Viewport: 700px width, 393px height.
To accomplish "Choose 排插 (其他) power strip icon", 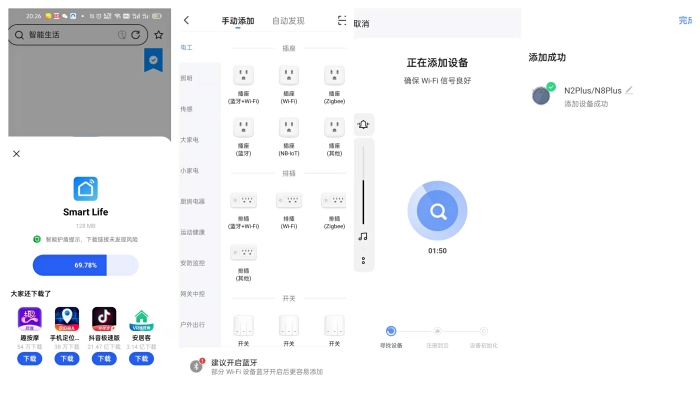I will click(243, 252).
